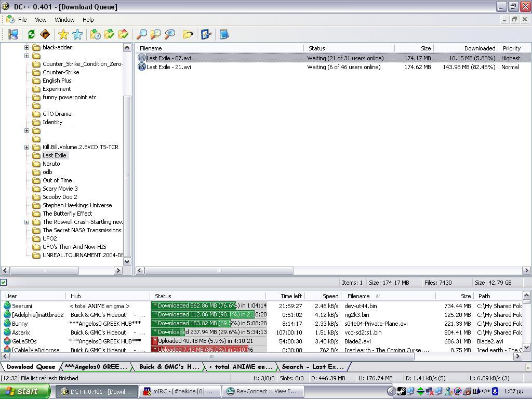Image resolution: width=532 pixels, height=399 pixels.
Task: Click the File menu's document icon
Action: coord(10,20)
